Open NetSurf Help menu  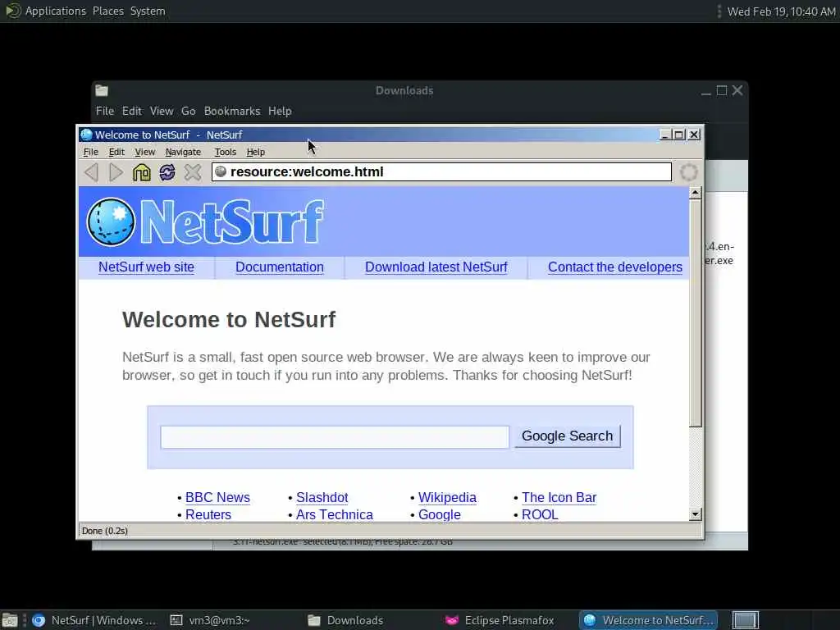click(x=256, y=152)
